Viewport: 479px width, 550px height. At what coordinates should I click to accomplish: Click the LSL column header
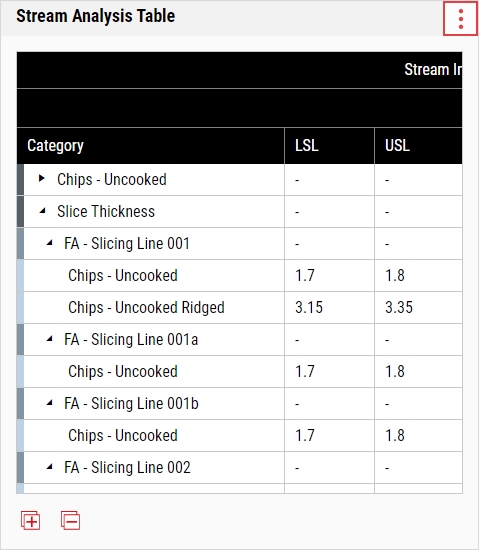click(329, 146)
